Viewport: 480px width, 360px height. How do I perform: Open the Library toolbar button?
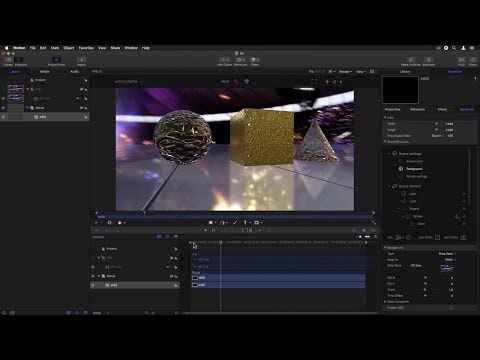point(8,59)
